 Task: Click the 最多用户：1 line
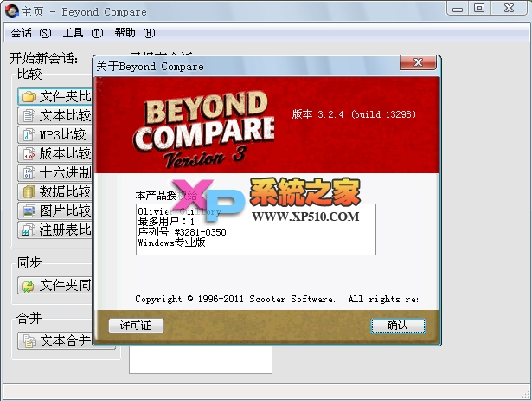(166, 222)
